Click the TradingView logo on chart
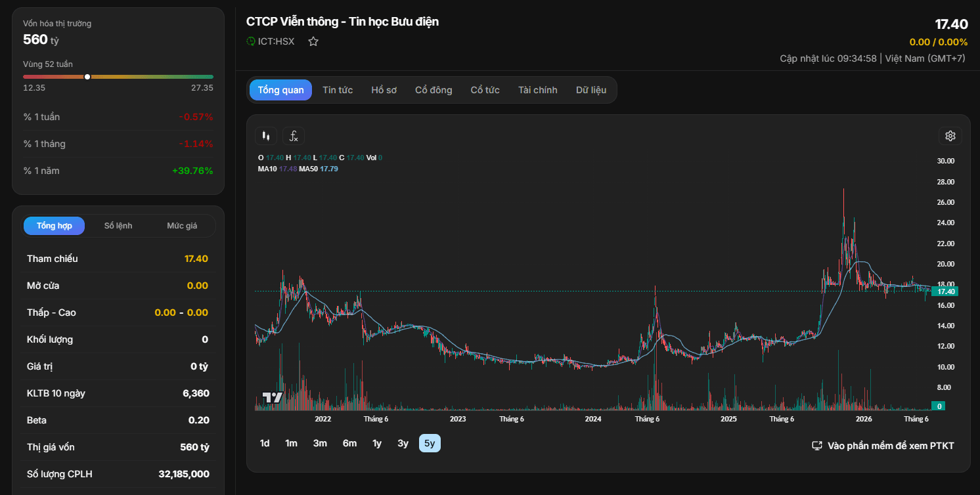Screen dimensions: 980x495 (272, 397)
